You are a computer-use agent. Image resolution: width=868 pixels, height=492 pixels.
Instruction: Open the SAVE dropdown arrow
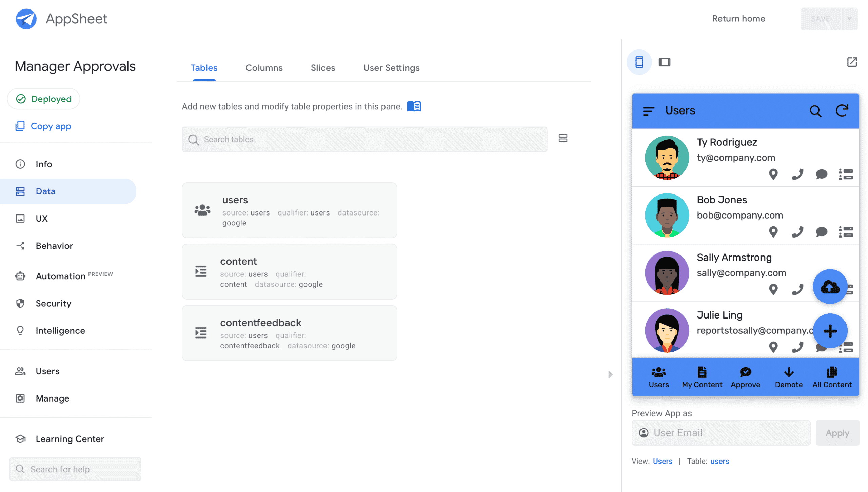[850, 19]
